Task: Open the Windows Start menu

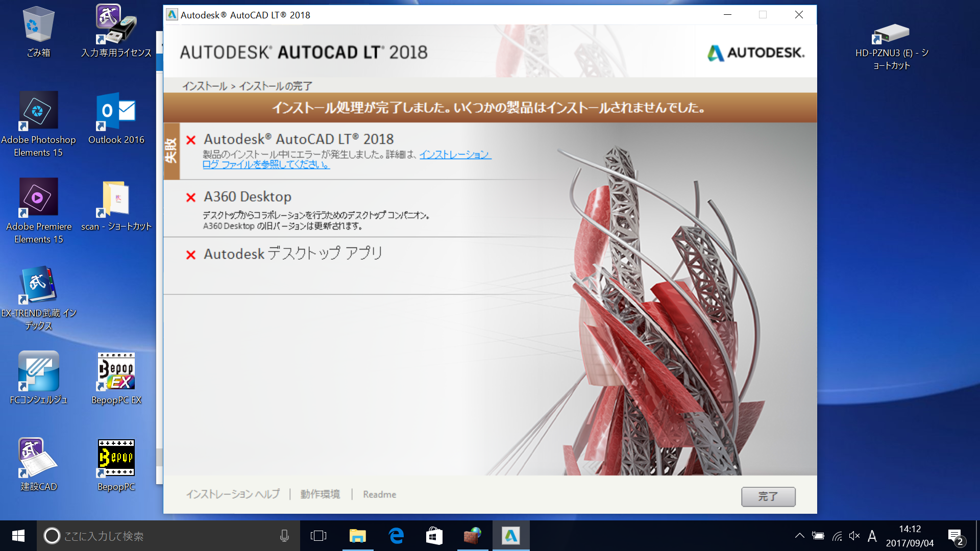Action: (x=18, y=536)
